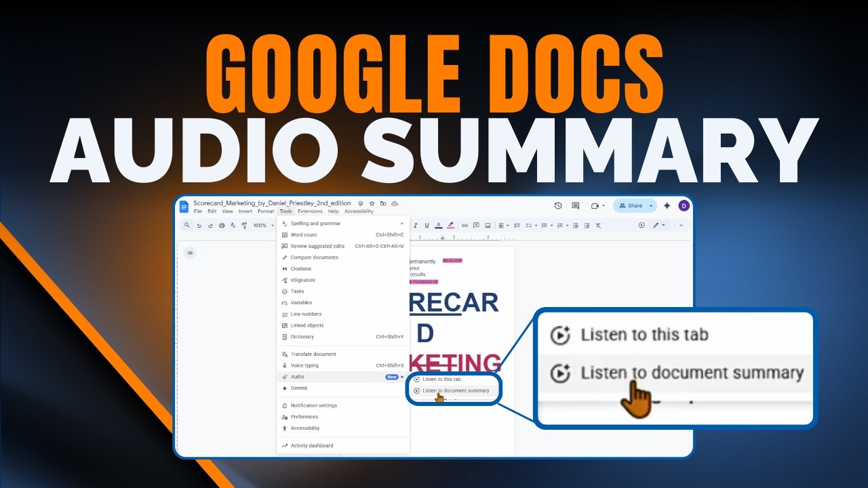Toggle italic formatting in the toolbar
This screenshot has width=868, height=488.
point(416,225)
